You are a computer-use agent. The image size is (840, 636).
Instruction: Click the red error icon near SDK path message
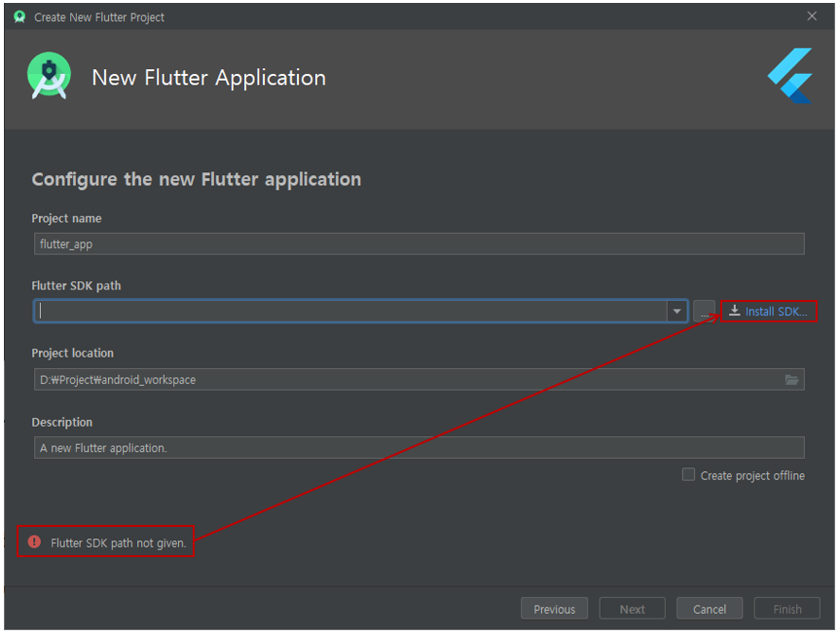(x=34, y=542)
